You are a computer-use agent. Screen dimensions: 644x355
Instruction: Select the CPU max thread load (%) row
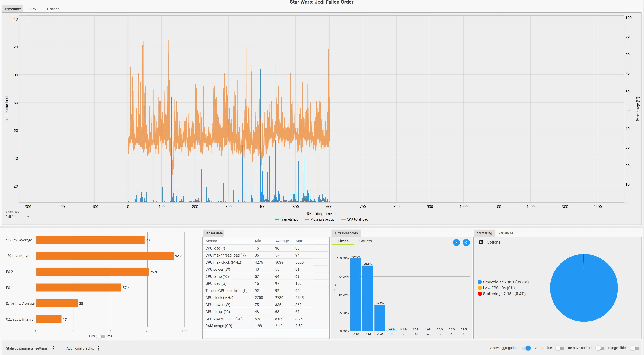click(266, 255)
